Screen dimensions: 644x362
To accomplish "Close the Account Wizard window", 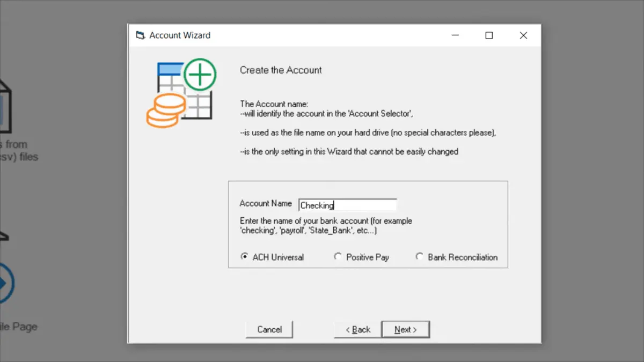I will click(523, 35).
